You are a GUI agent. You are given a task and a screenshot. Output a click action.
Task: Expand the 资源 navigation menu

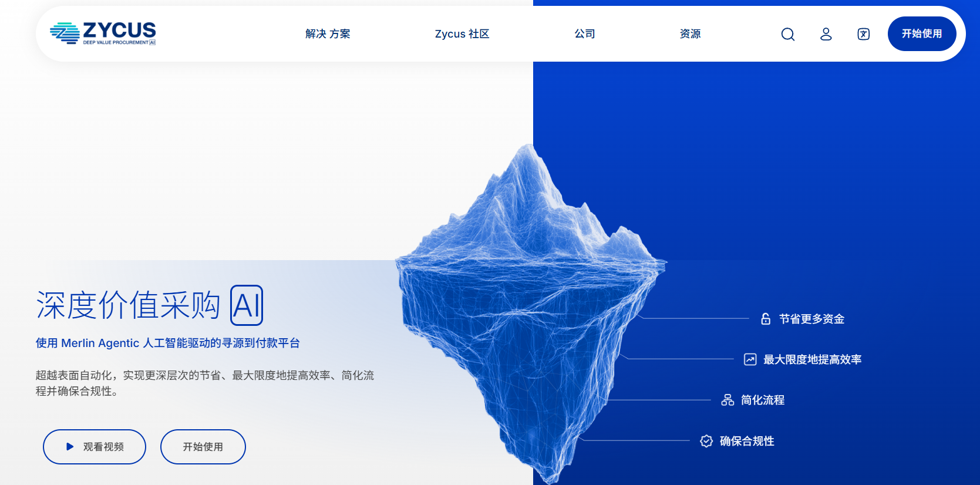coord(690,34)
